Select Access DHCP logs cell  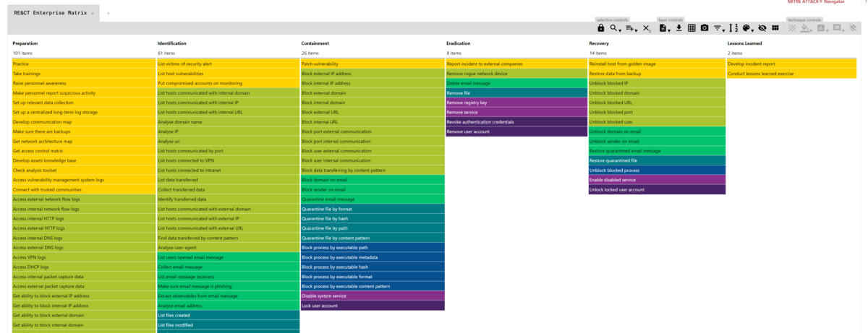click(84, 267)
